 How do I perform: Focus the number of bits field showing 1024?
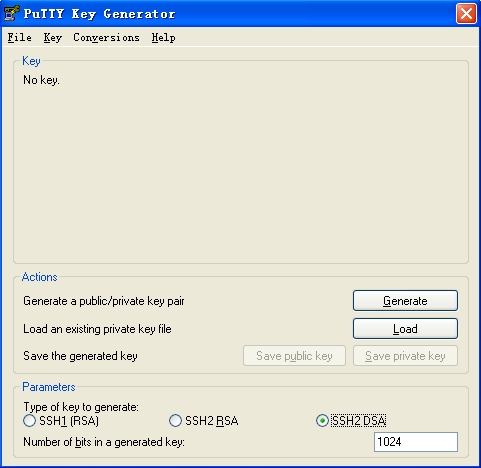coord(416,442)
